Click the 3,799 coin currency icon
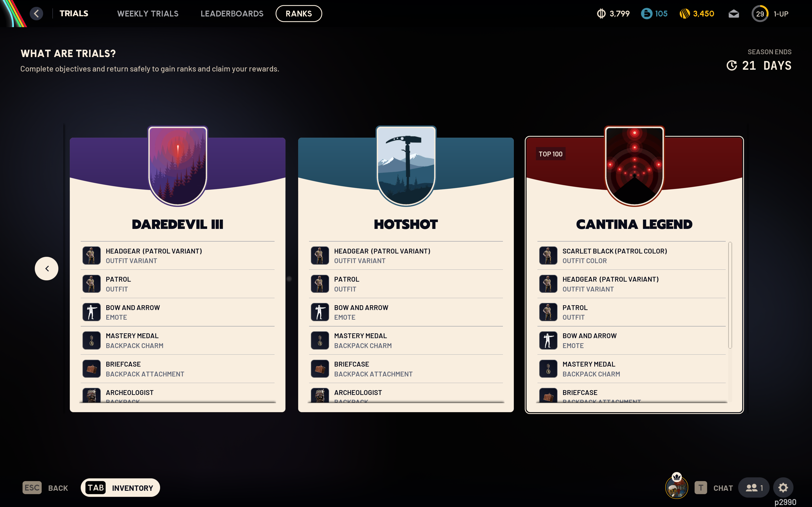This screenshot has height=507, width=812. point(601,14)
